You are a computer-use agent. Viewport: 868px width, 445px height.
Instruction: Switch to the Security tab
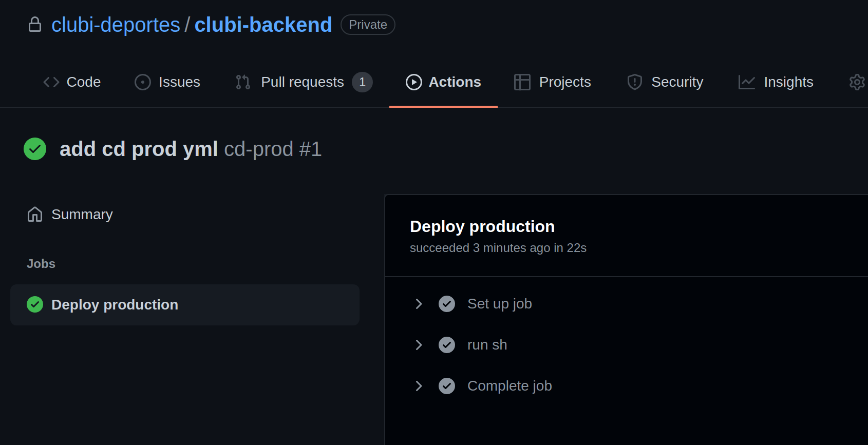tap(676, 82)
